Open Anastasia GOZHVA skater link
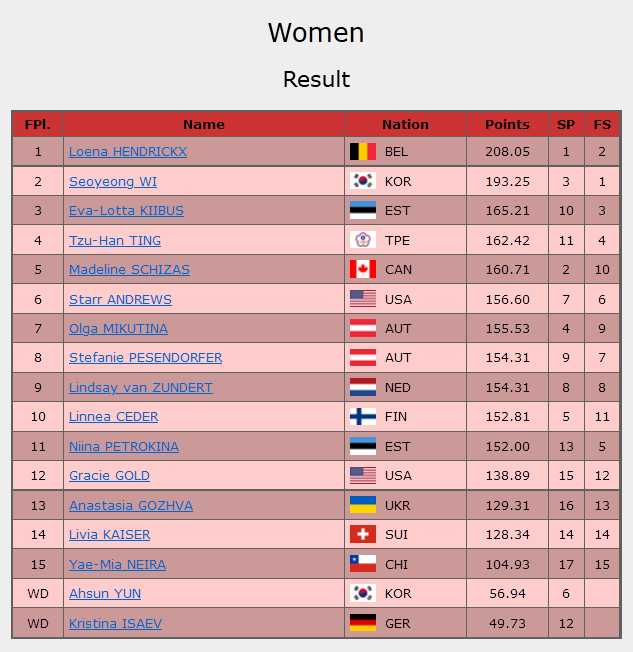 131,505
